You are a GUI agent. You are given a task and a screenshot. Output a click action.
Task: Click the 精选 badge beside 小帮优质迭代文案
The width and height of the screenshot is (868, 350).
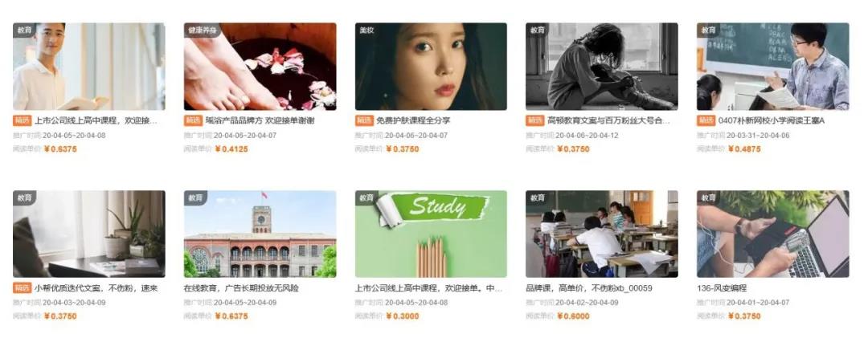click(x=23, y=288)
